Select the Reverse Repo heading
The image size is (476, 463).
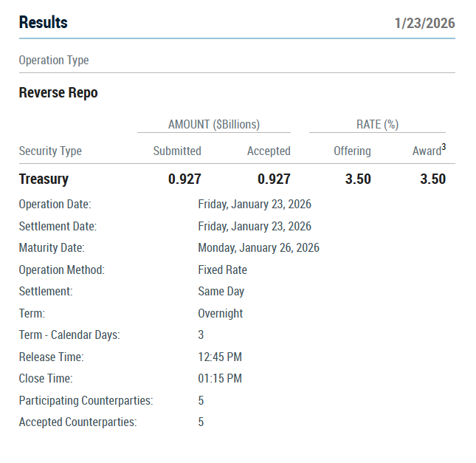(x=58, y=92)
